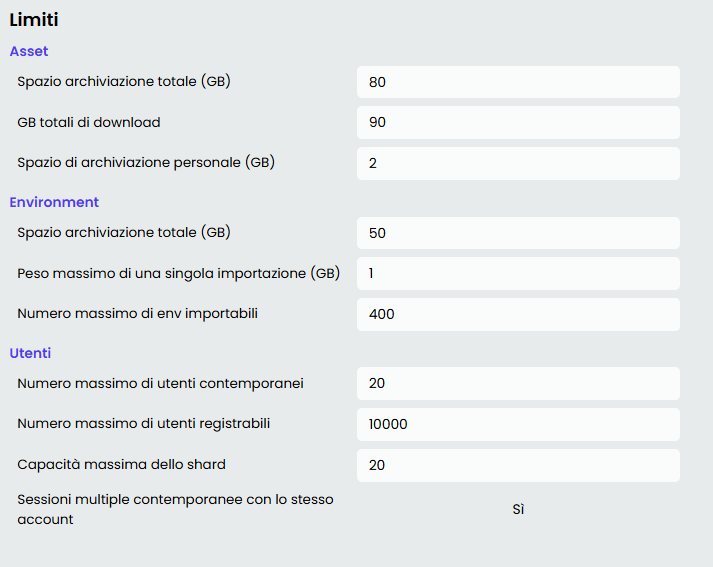The image size is (713, 567).
Task: Select the Environment section heading
Action: coord(54,202)
